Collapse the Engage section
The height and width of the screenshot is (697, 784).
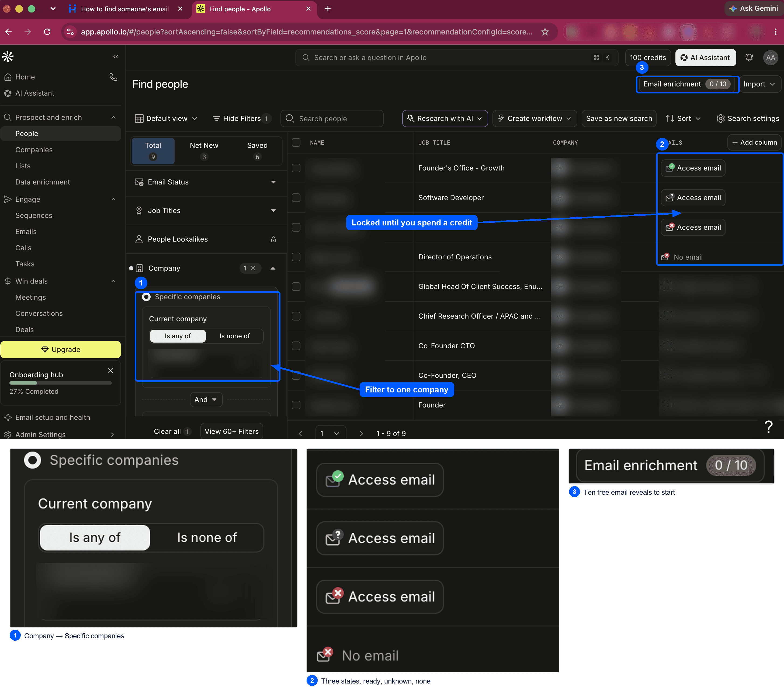[x=113, y=199]
